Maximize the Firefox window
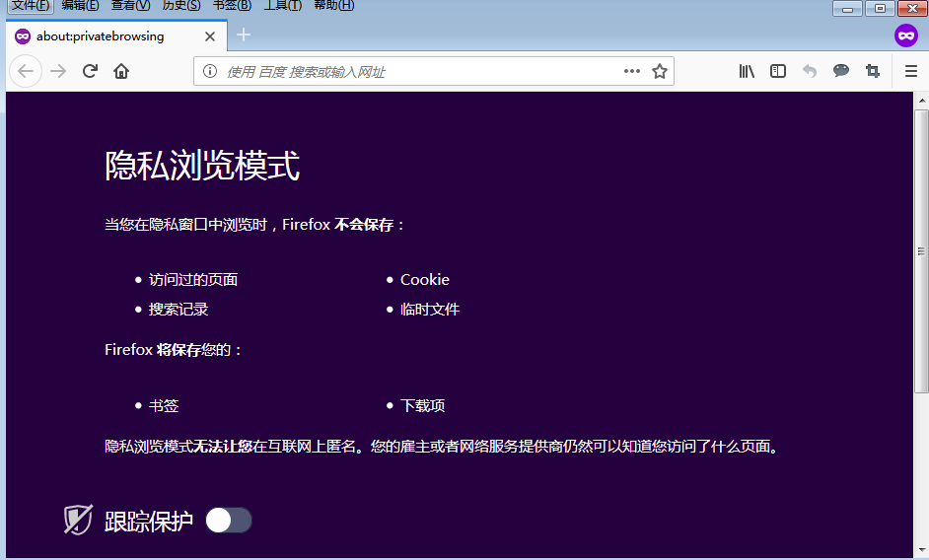 tap(880, 8)
